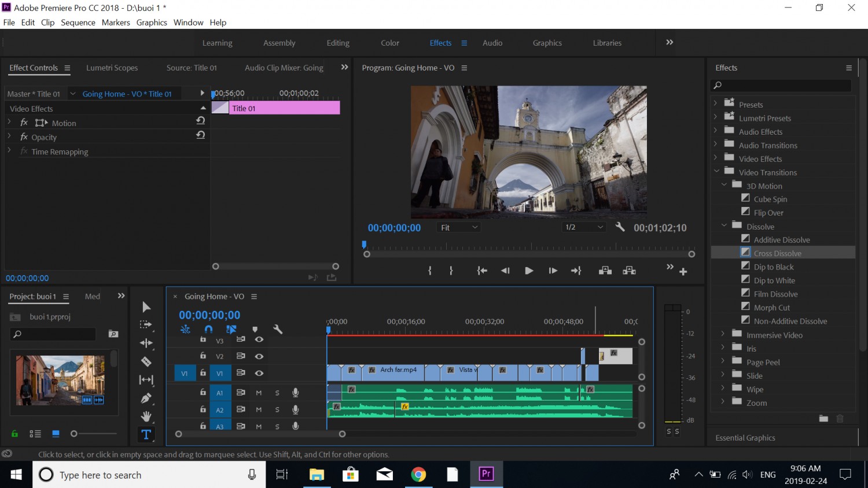This screenshot has width=868, height=488.
Task: Toggle V1 track output eye
Action: tap(259, 373)
